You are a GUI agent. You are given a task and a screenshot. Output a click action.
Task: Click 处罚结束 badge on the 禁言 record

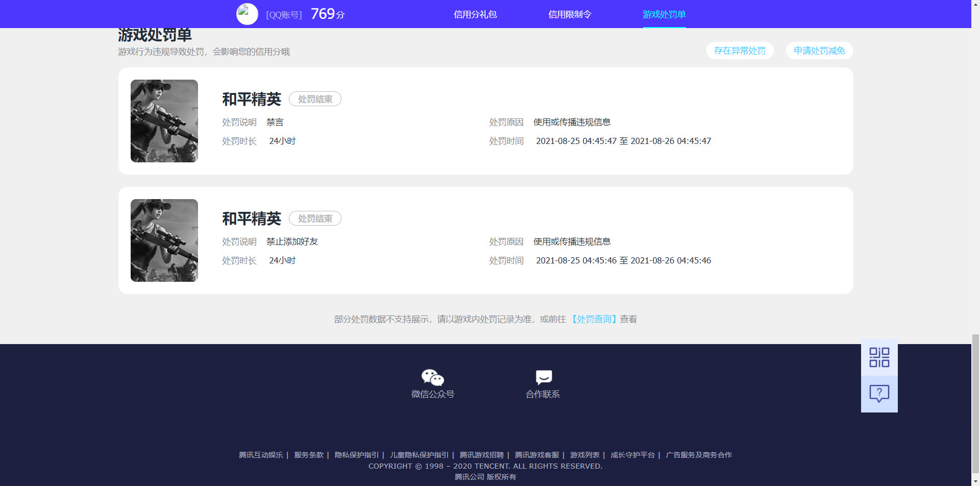tap(315, 99)
